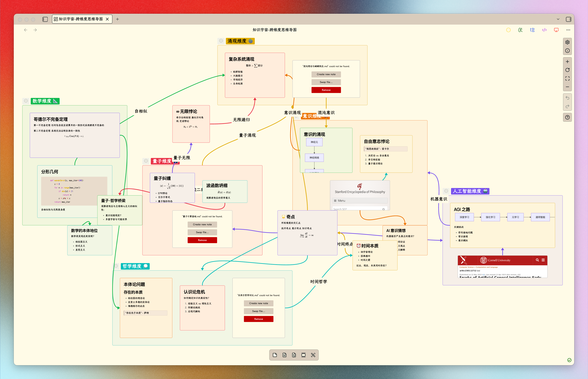Click the zoom to fit icon
Image resolution: width=588 pixels, height=379 pixels.
click(x=567, y=79)
